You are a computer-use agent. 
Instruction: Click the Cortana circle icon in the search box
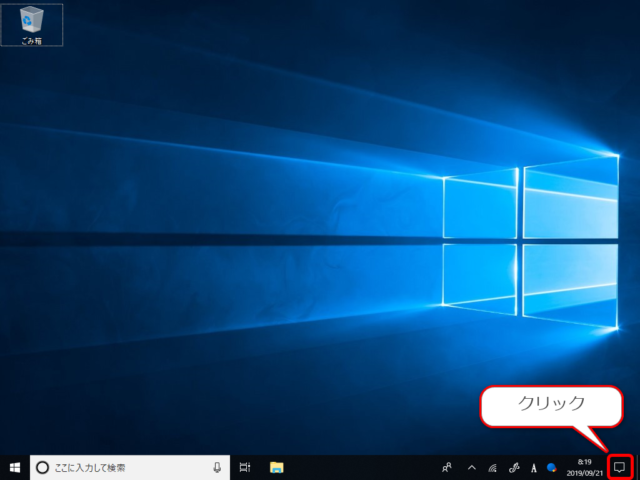[42, 467]
